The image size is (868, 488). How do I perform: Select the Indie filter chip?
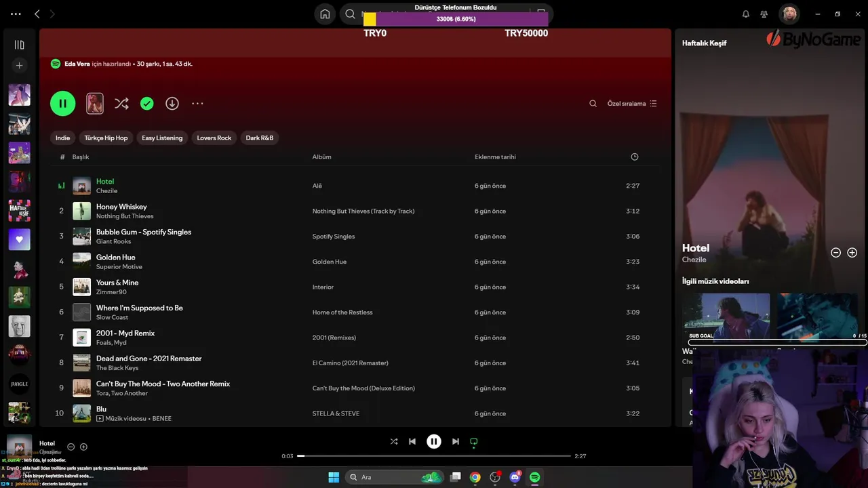[x=62, y=138]
